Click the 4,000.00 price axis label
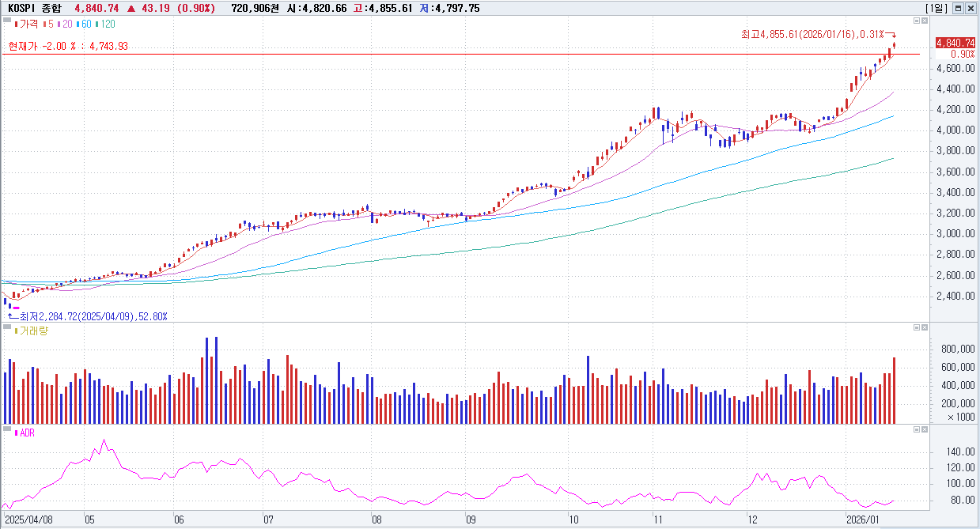The height and width of the screenshot is (529, 980). coord(954,130)
